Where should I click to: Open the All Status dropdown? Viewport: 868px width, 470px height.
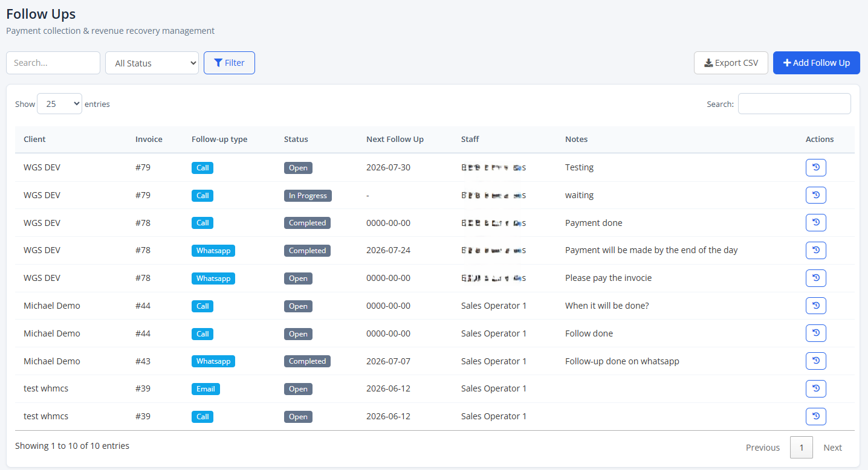(152, 63)
